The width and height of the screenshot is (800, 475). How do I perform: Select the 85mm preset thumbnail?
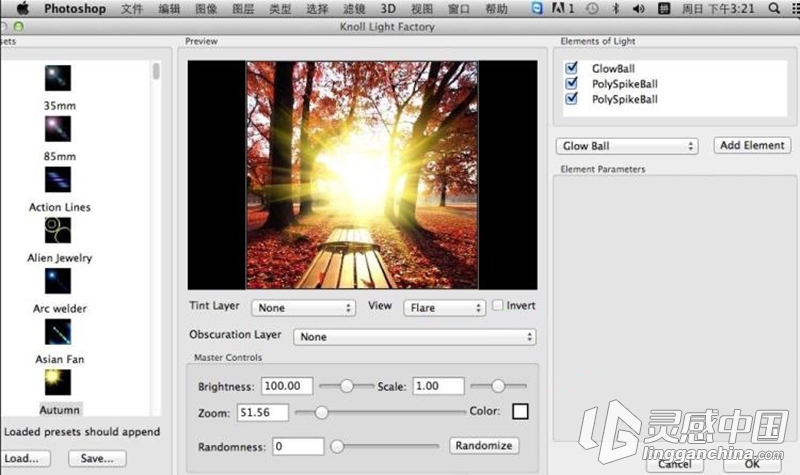coord(58,129)
